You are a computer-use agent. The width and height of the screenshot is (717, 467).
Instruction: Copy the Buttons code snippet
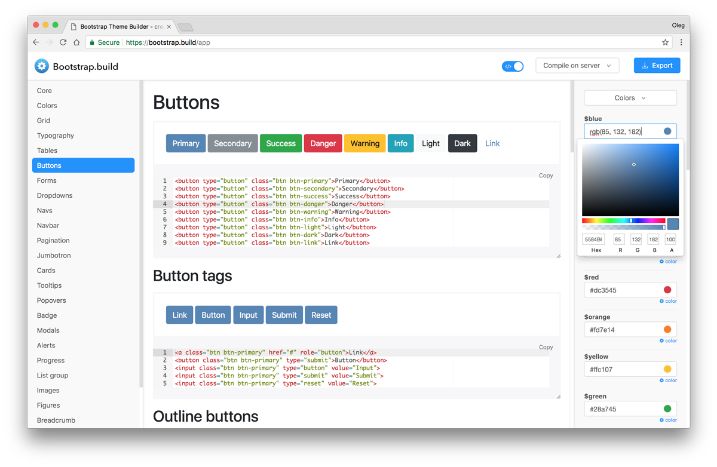click(545, 175)
